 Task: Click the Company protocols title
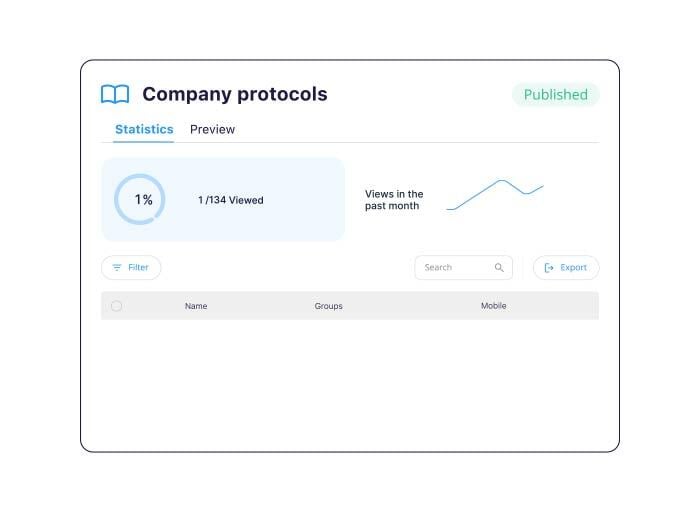click(234, 94)
